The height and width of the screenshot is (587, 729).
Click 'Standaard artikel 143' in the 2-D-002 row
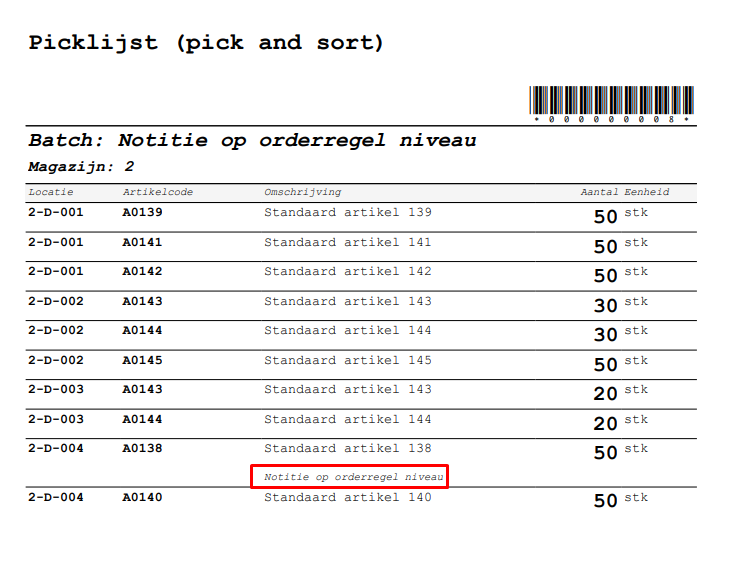(348, 301)
